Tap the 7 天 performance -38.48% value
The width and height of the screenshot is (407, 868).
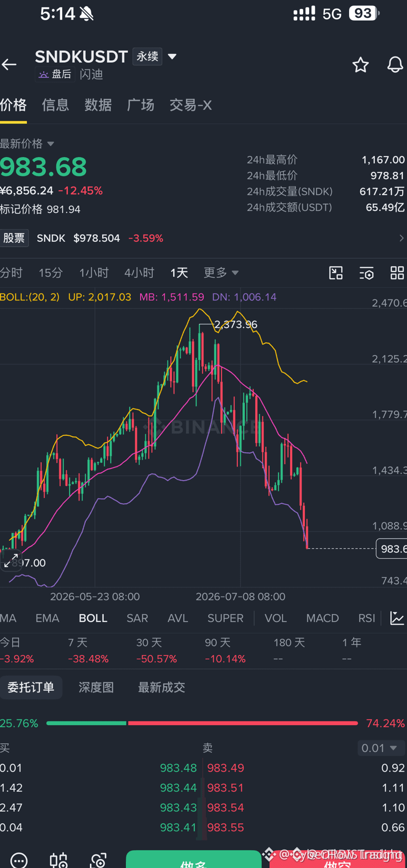point(88,659)
